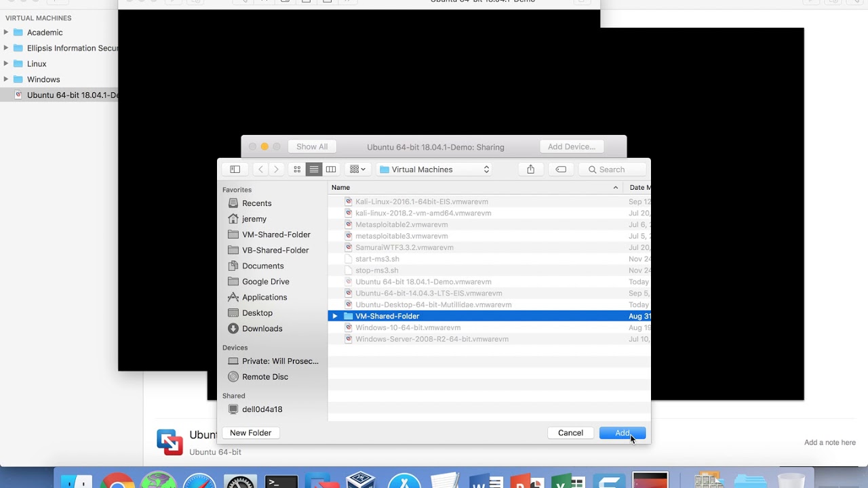Click Metasploitable2.vmwarevm file
The image size is (868, 488).
401,225
